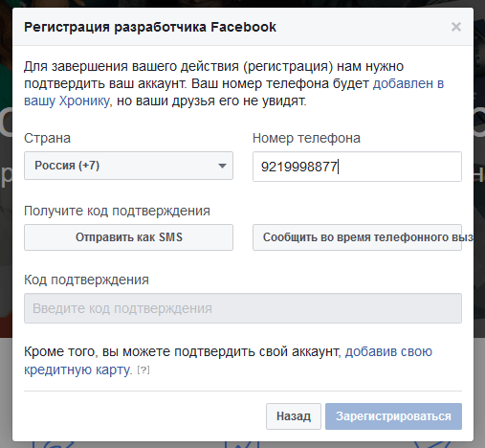
Task: Click the Страна label
Action: tap(47, 138)
